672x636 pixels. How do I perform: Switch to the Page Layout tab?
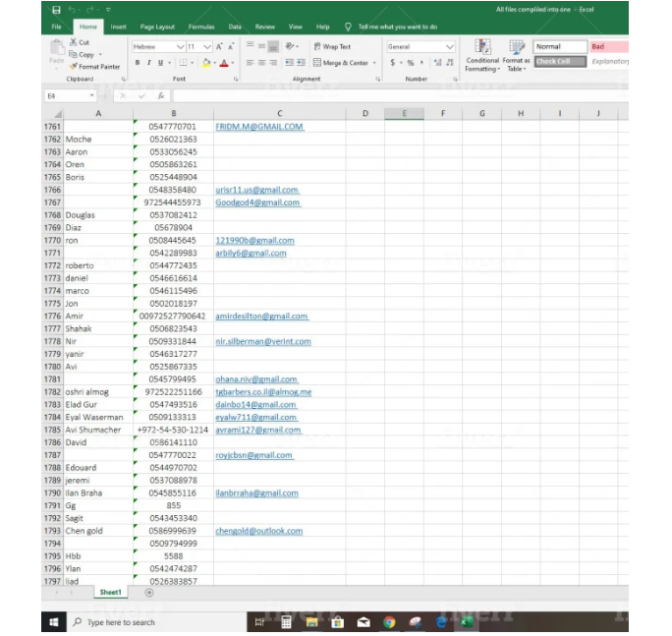point(157,27)
